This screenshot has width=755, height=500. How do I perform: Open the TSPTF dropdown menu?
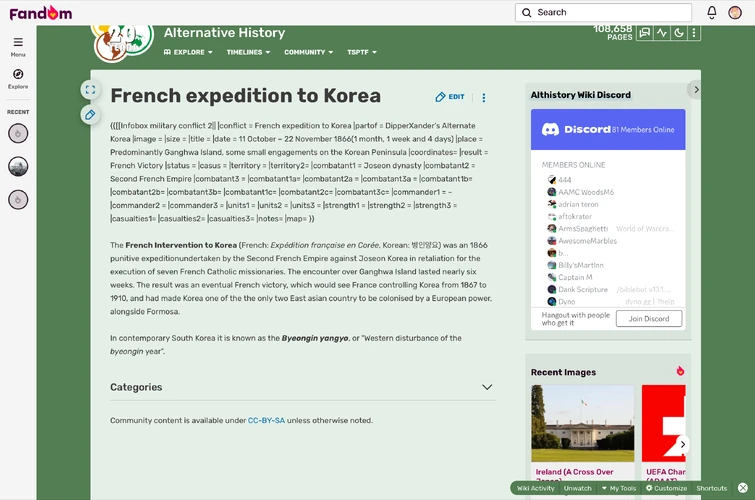pyautogui.click(x=362, y=52)
